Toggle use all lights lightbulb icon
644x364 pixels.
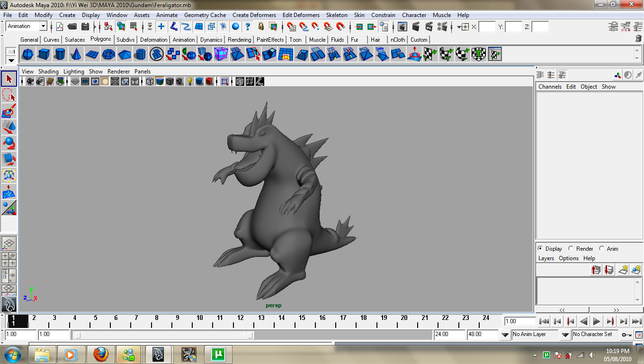(189, 82)
